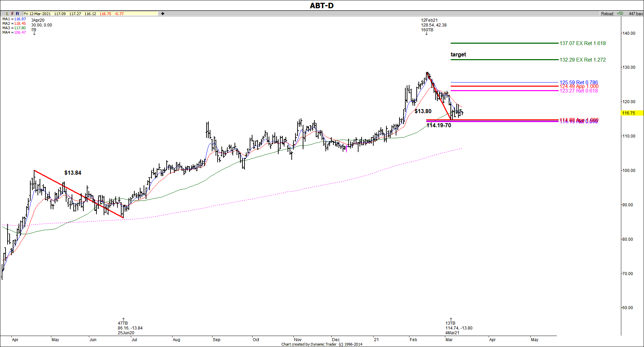The image size is (644, 347).
Task: Click the plus crosshair icon
Action: click(x=163, y=14)
